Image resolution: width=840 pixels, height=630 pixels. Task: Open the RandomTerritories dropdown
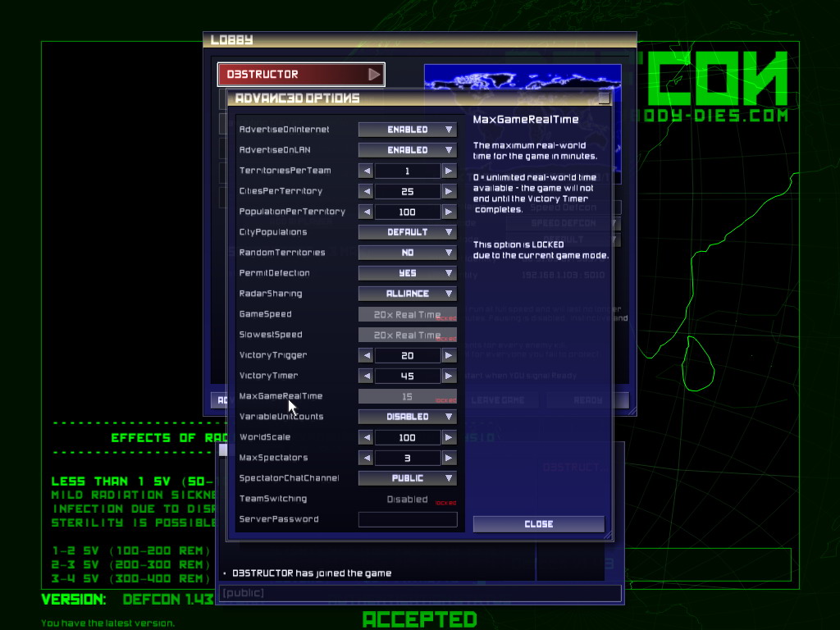[408, 253]
